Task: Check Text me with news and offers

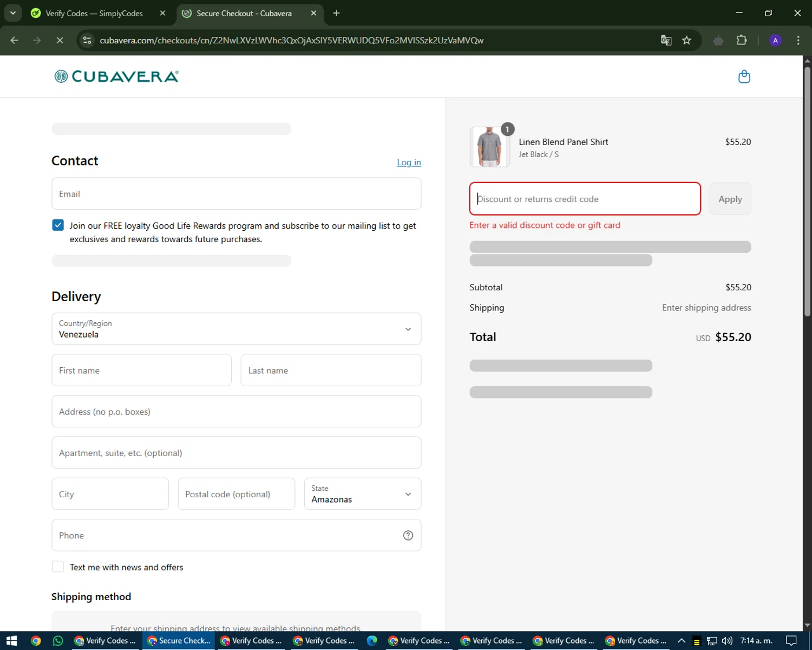Action: (x=58, y=567)
